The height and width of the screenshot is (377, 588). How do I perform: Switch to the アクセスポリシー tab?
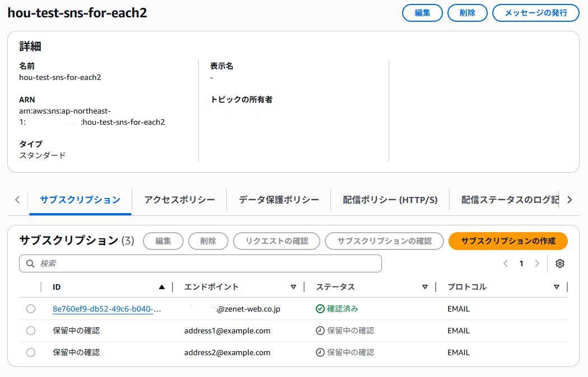click(179, 200)
